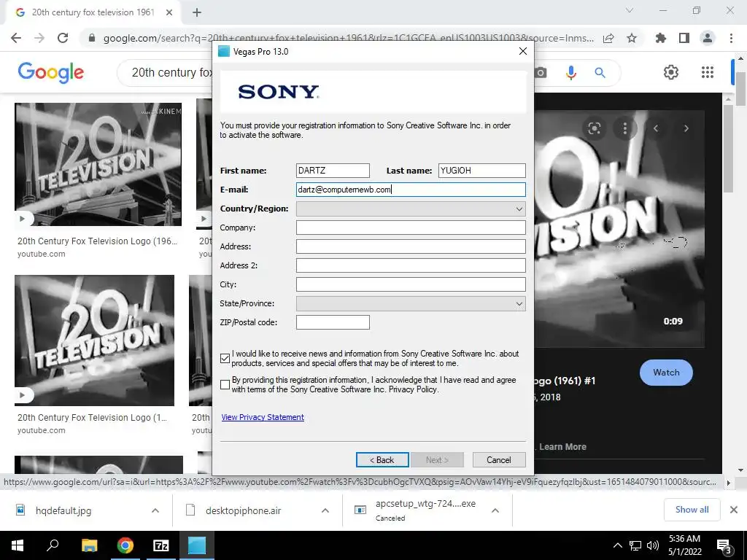Click the blue Watch button
747x560 pixels.
coord(666,373)
